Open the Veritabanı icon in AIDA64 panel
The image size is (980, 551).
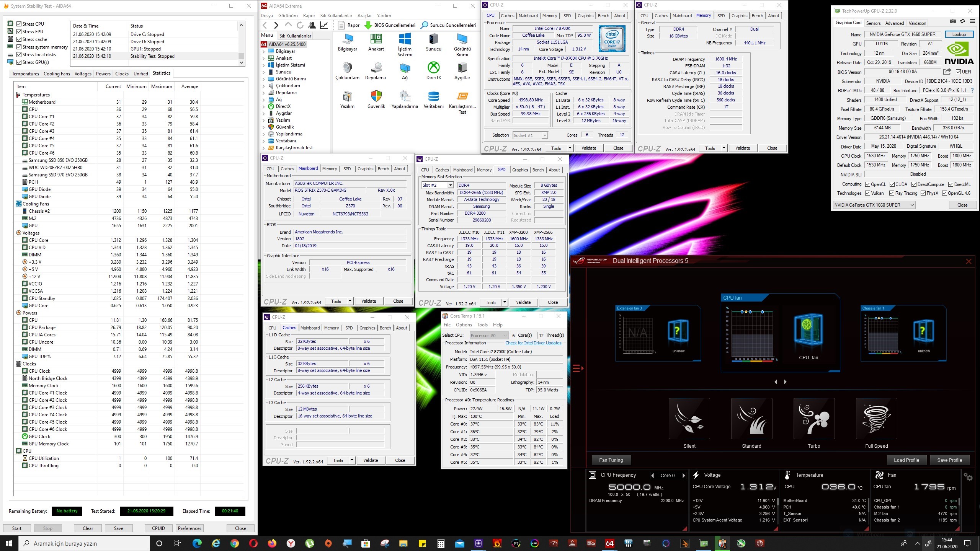(433, 96)
